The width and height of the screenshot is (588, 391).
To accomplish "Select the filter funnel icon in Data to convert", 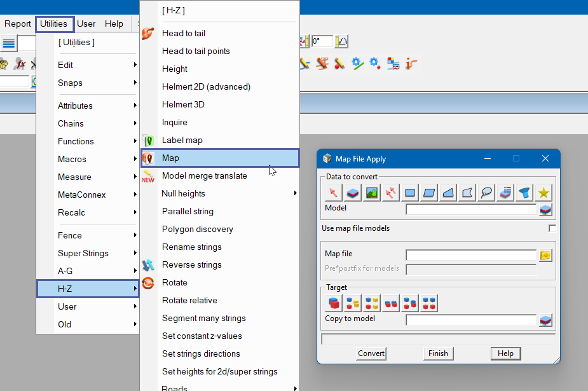I will 525,193.
